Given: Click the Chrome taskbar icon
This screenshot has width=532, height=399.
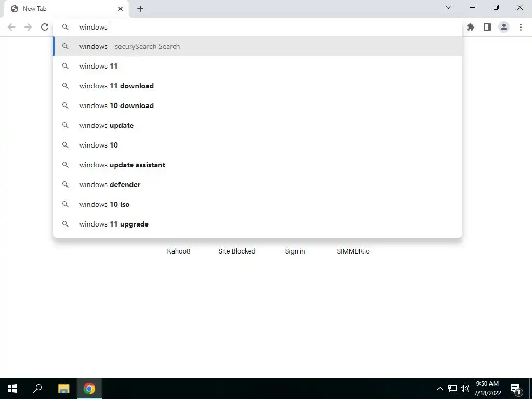Looking at the screenshot, I should tap(89, 389).
